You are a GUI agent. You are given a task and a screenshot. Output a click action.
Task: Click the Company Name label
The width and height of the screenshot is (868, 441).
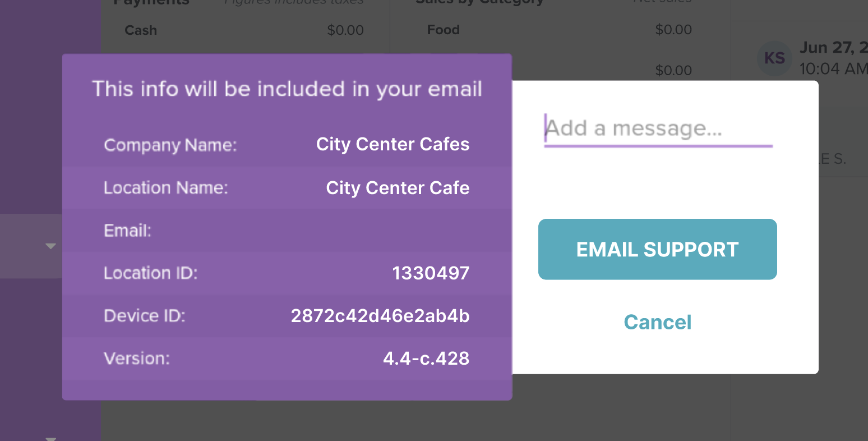[170, 145]
